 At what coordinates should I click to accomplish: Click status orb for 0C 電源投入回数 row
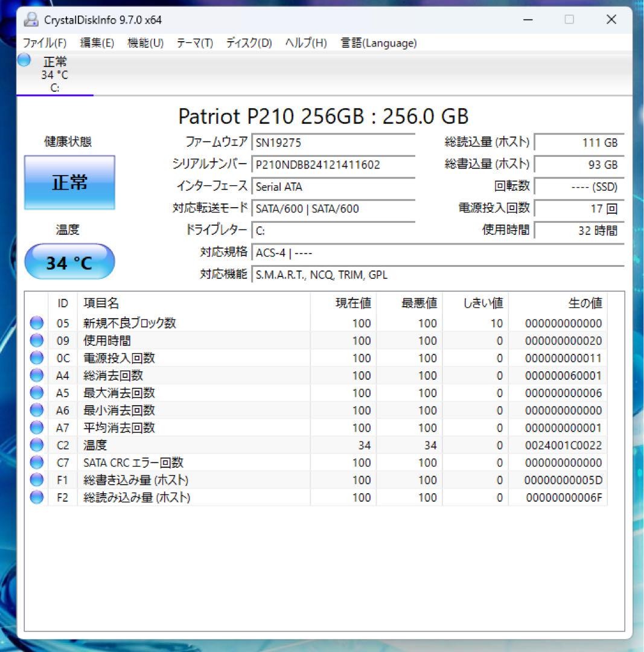tap(37, 358)
